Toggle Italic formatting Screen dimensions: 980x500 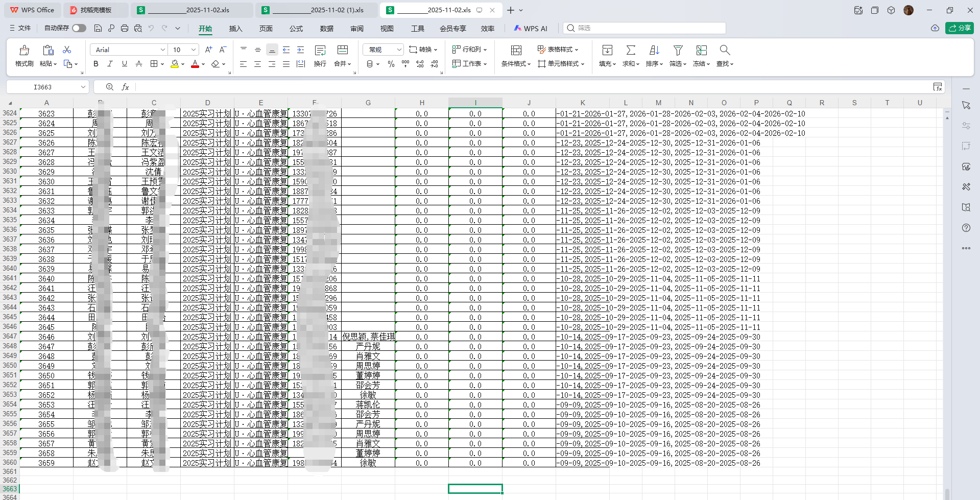click(110, 64)
